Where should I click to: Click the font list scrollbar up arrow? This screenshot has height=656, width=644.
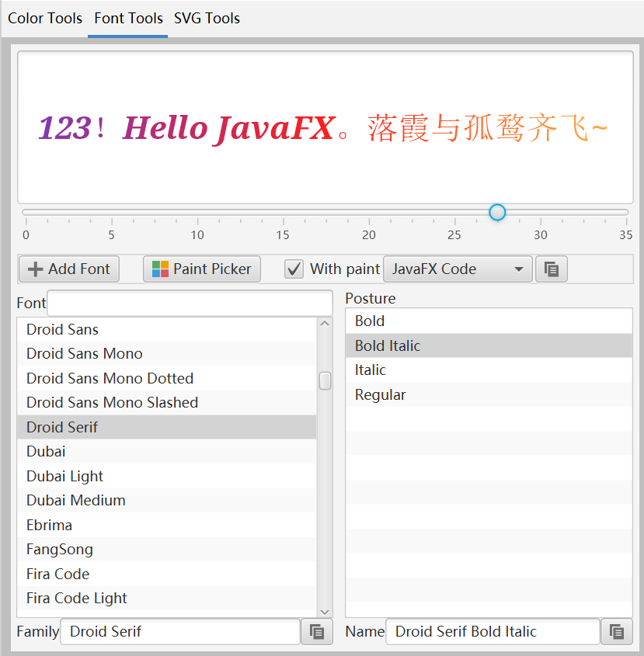325,324
